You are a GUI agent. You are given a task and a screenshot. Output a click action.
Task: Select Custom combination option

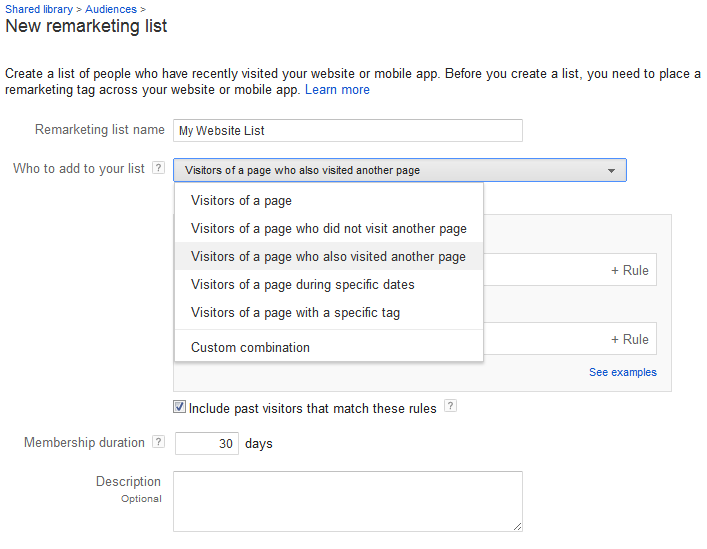(x=329, y=348)
